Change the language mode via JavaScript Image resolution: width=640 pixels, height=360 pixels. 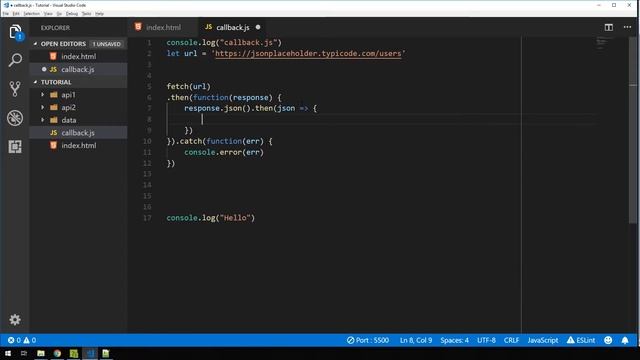543,340
